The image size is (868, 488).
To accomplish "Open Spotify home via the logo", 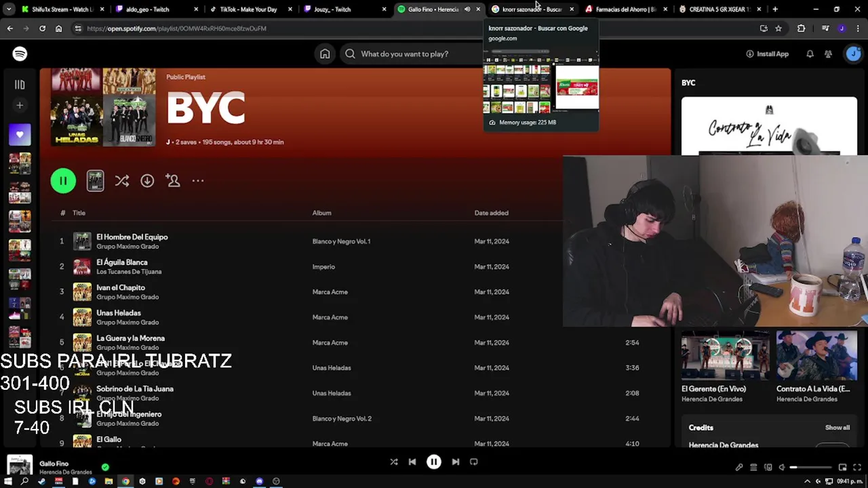I will 20,54.
